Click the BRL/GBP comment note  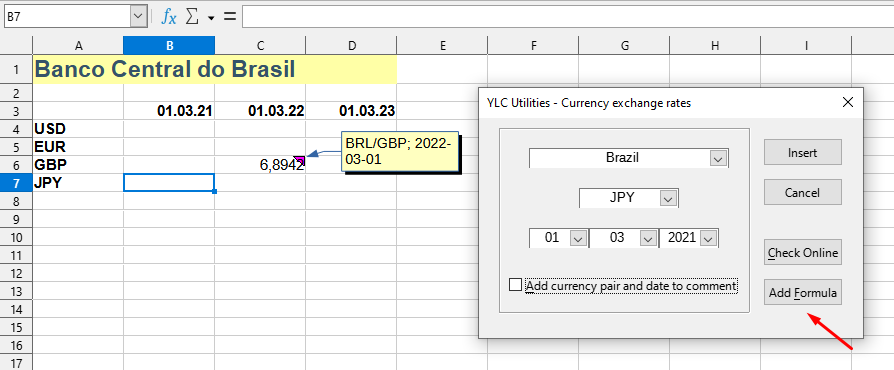pos(400,151)
